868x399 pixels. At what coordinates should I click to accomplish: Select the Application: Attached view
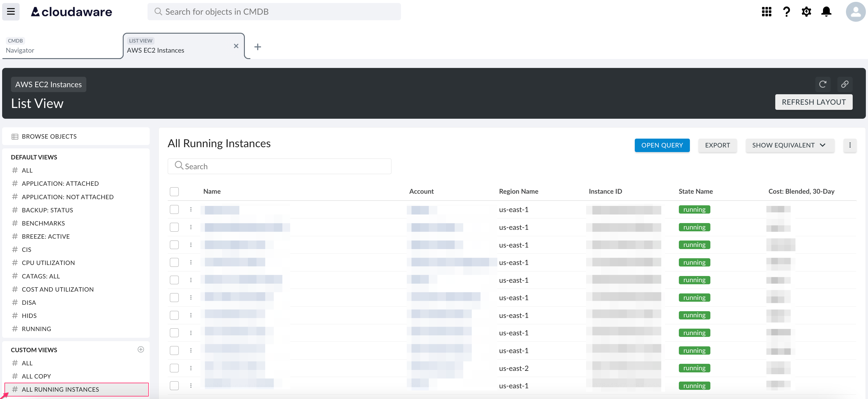[x=60, y=183]
